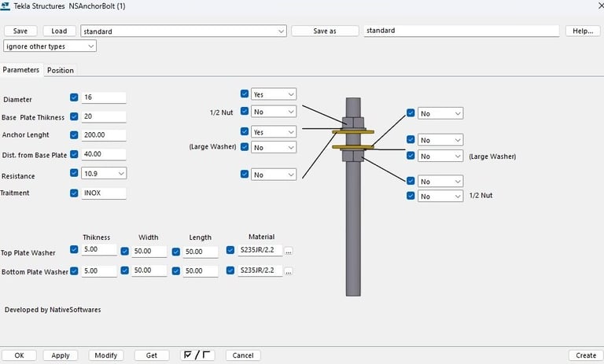Image resolution: width=604 pixels, height=364 pixels.
Task: Toggle the right-side 1/2 Nut checkbox
Action: [x=411, y=196]
